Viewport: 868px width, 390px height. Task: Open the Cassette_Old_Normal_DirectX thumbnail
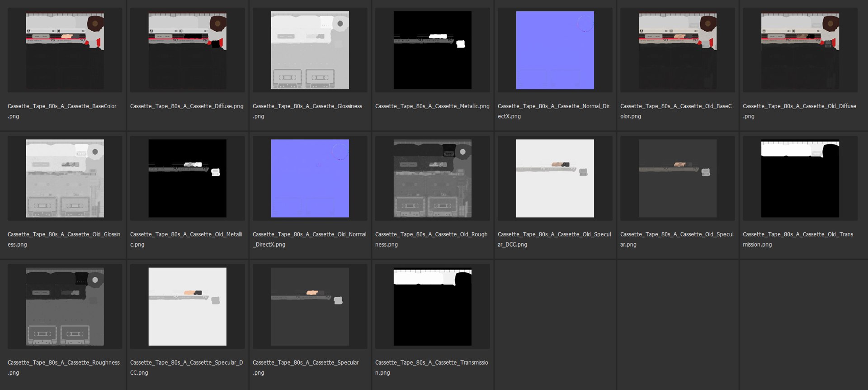310,178
